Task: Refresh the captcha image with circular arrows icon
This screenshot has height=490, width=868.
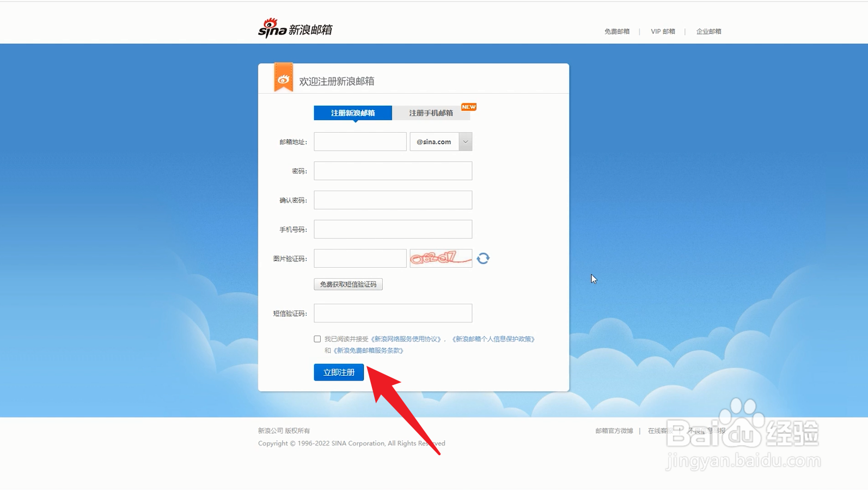Action: 483,258
